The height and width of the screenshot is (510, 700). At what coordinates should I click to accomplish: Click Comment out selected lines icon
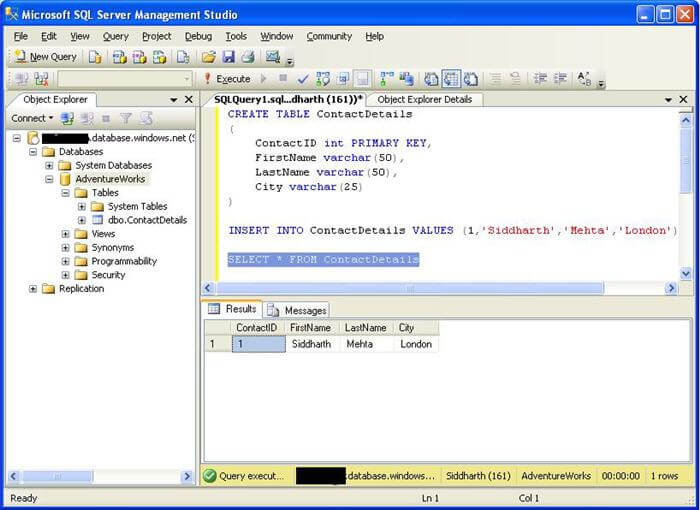(495, 79)
